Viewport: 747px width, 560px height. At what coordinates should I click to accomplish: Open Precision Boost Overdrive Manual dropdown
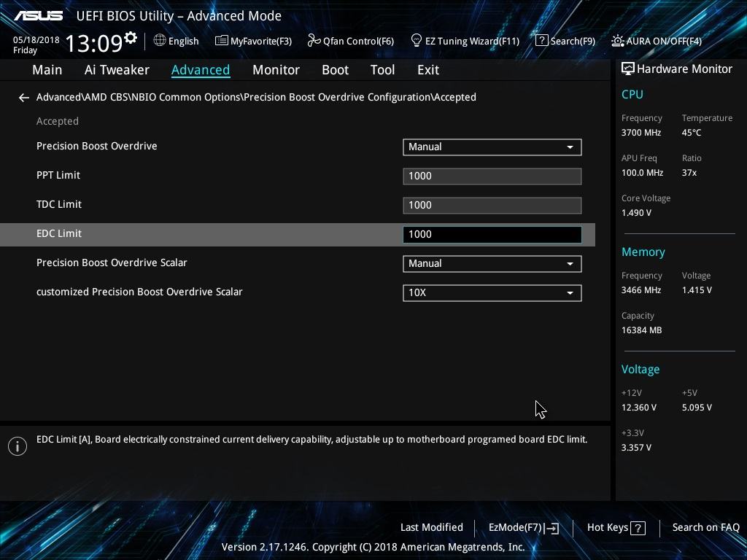[492, 147]
